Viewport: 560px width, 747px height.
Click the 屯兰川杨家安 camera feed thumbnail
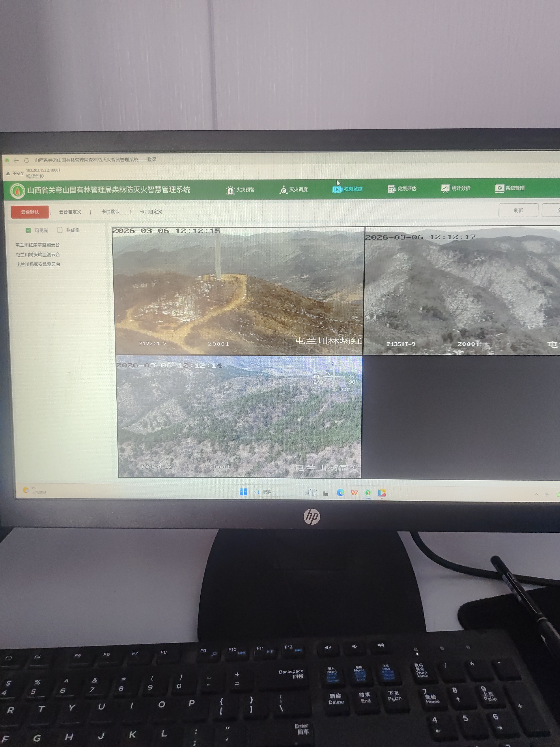pyautogui.click(x=239, y=416)
